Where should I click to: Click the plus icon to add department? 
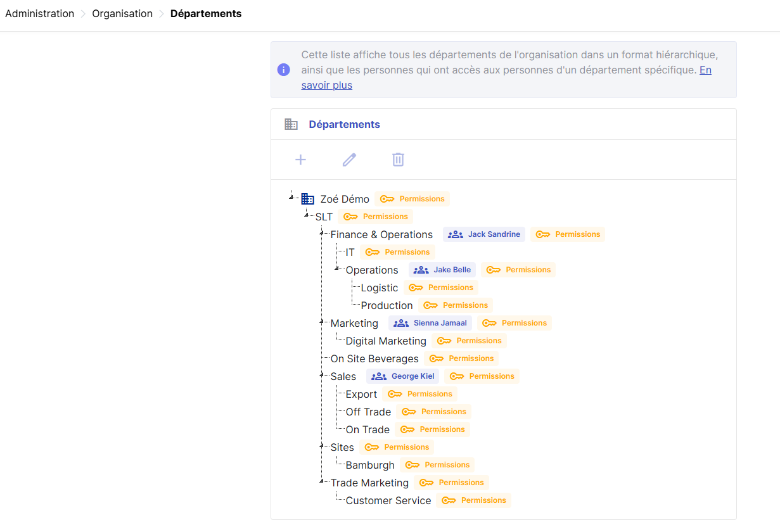point(300,160)
